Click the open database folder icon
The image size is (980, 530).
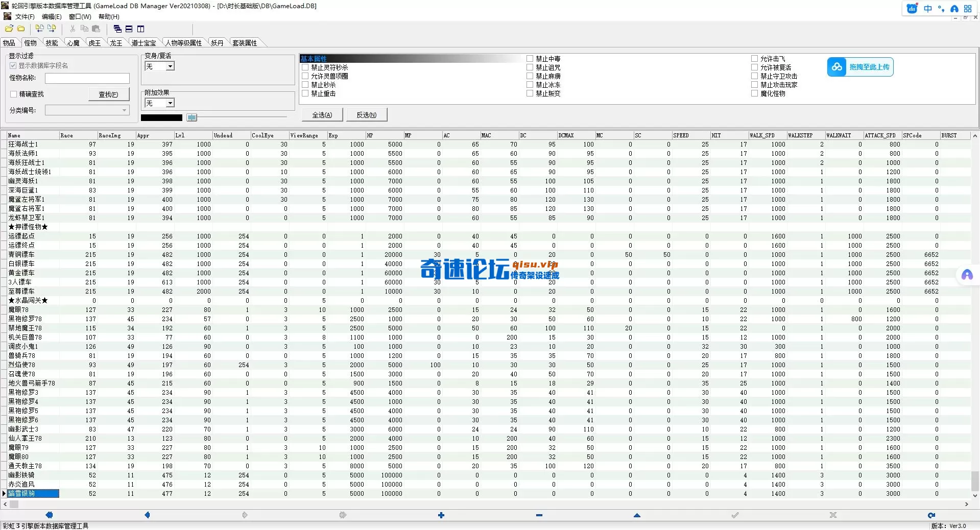(9, 29)
